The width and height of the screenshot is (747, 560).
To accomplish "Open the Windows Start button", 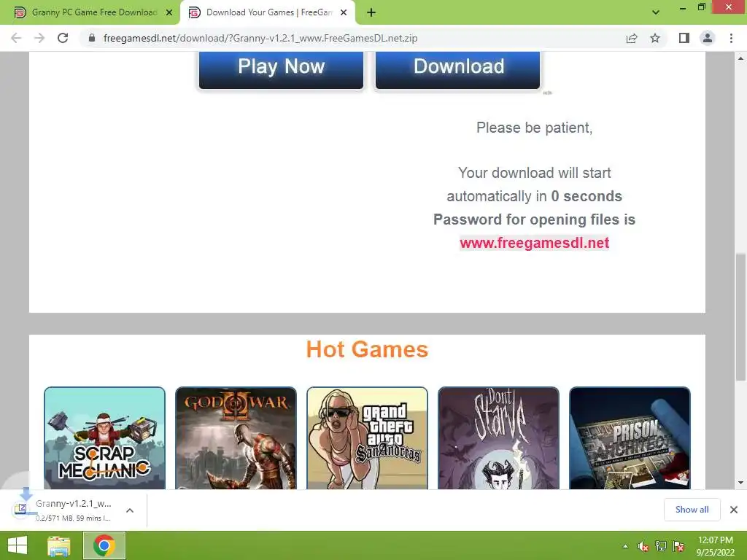I will pos(18,545).
